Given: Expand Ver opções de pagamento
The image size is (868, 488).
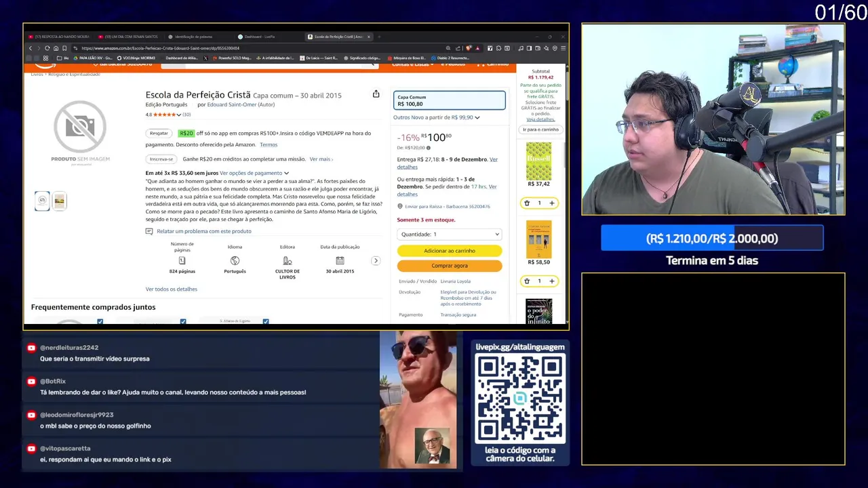Looking at the screenshot, I should 254,173.
